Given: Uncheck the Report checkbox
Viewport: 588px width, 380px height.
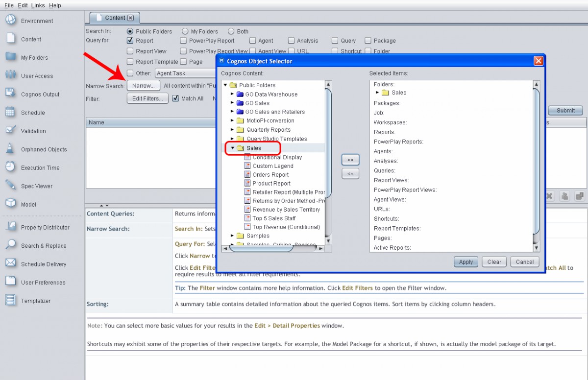Looking at the screenshot, I should tap(130, 41).
